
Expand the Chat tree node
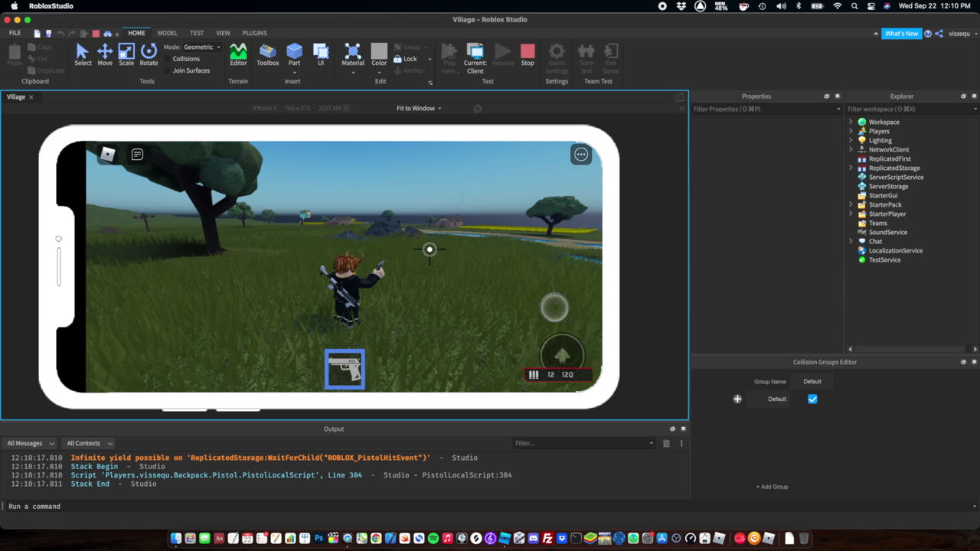(851, 242)
